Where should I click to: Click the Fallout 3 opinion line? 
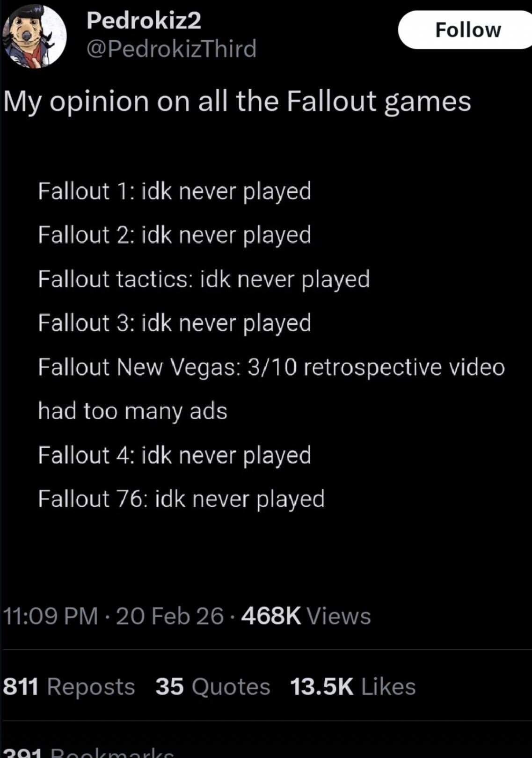click(175, 323)
